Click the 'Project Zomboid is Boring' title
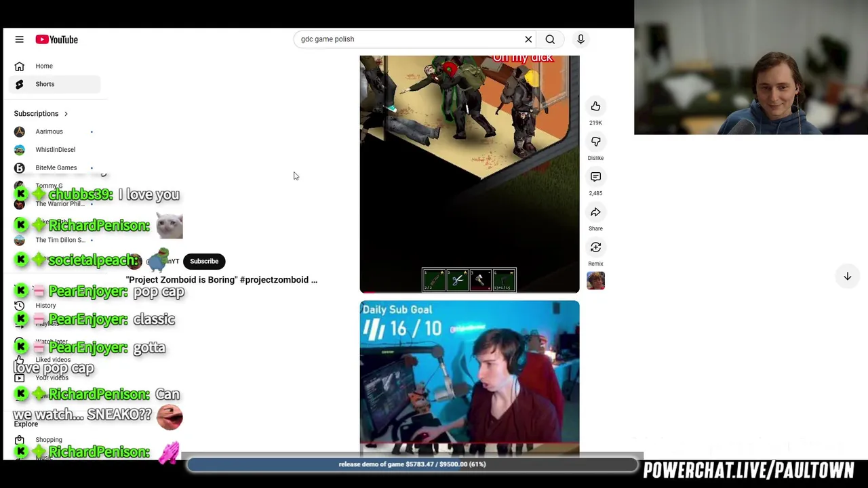The height and width of the screenshot is (488, 868). pyautogui.click(x=221, y=280)
